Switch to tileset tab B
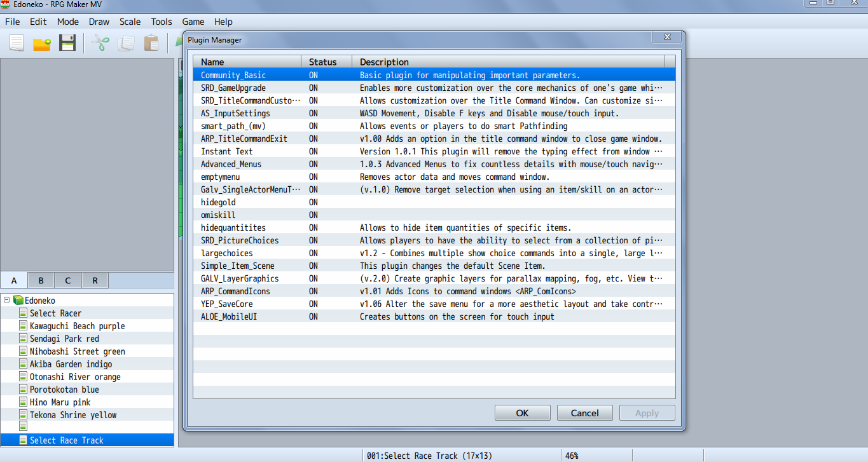868x462 pixels. 41,280
